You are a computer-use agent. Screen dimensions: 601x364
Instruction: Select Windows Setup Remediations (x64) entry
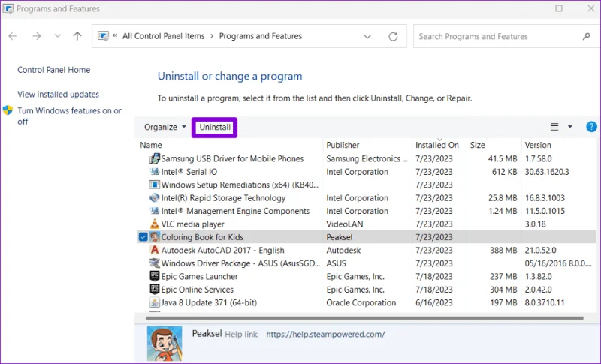click(x=240, y=185)
